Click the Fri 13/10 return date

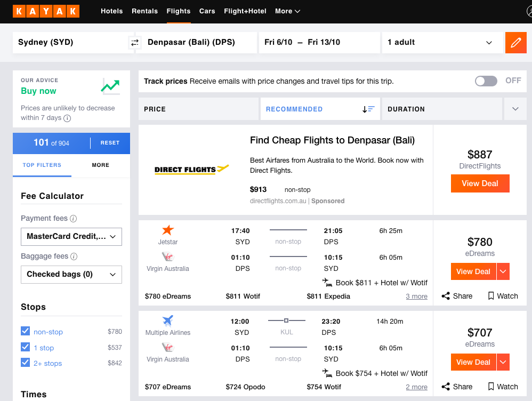324,43
